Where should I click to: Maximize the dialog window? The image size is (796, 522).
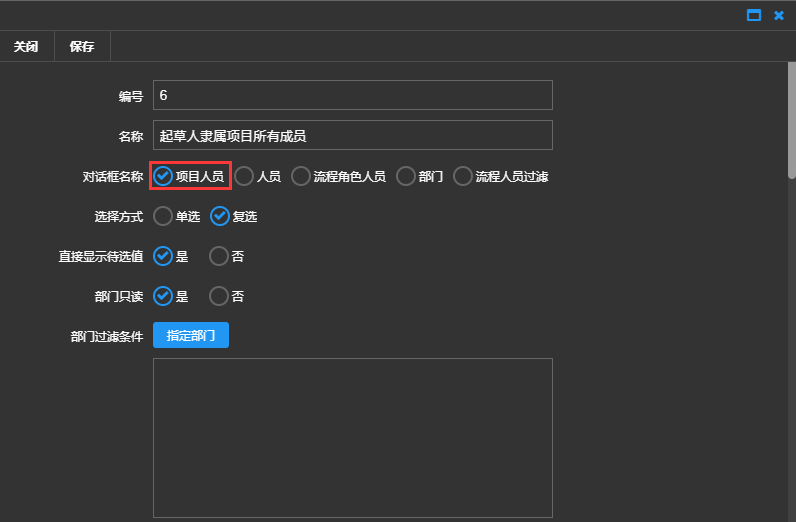(754, 15)
